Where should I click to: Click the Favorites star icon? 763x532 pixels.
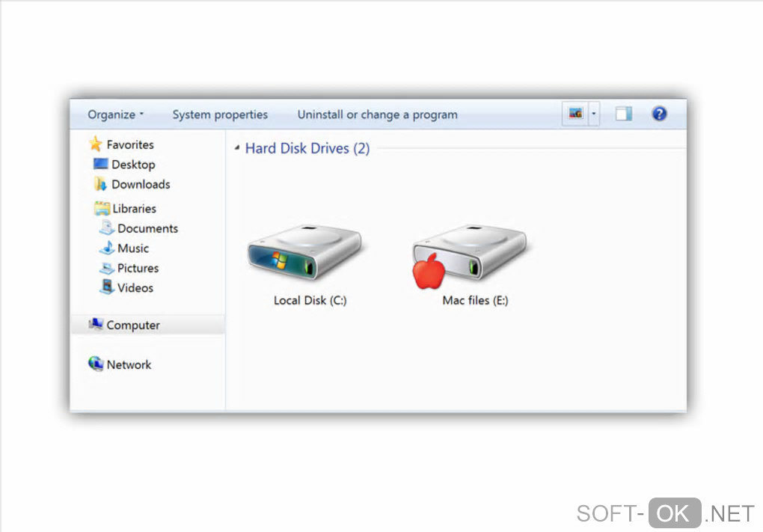96,144
